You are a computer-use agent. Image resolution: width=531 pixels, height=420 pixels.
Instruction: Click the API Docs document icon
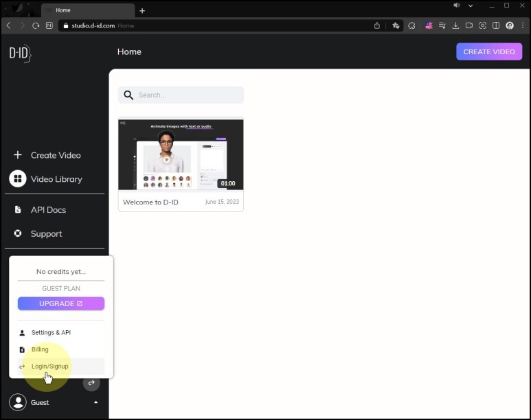pos(18,209)
